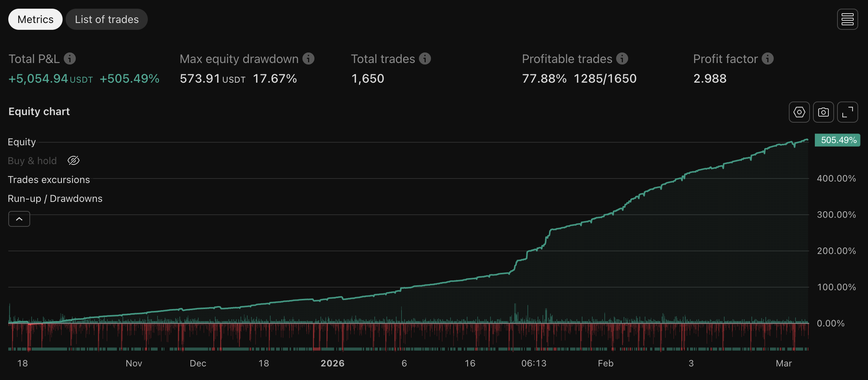Toggle Trades excursions series
Viewport: 868px width, 380px height.
point(49,180)
